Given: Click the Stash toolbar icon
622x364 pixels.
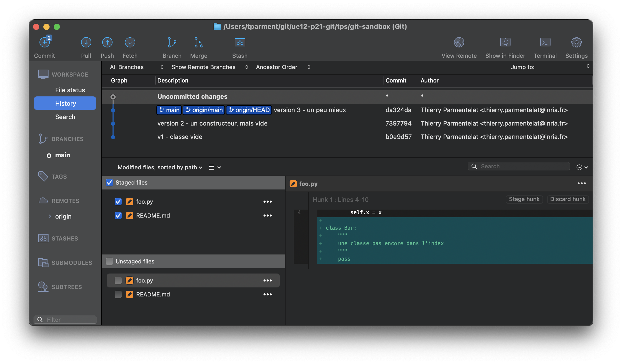Looking at the screenshot, I should tap(240, 43).
